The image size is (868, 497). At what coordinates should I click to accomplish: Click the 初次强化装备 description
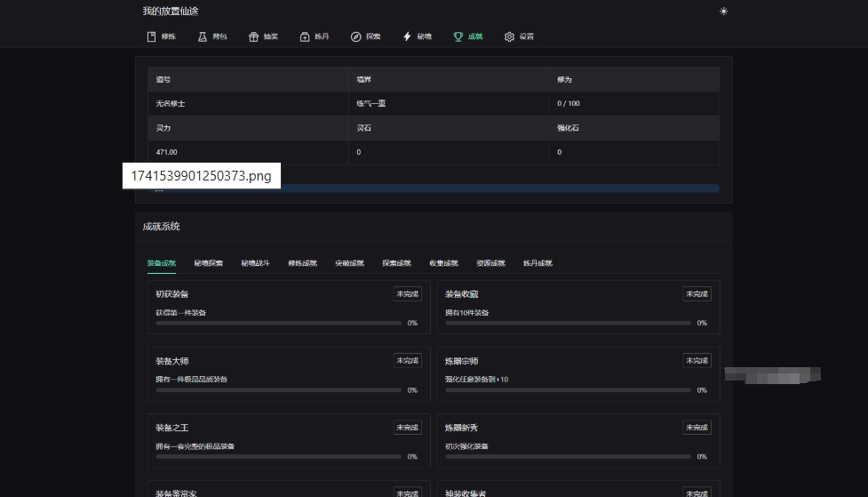click(466, 446)
